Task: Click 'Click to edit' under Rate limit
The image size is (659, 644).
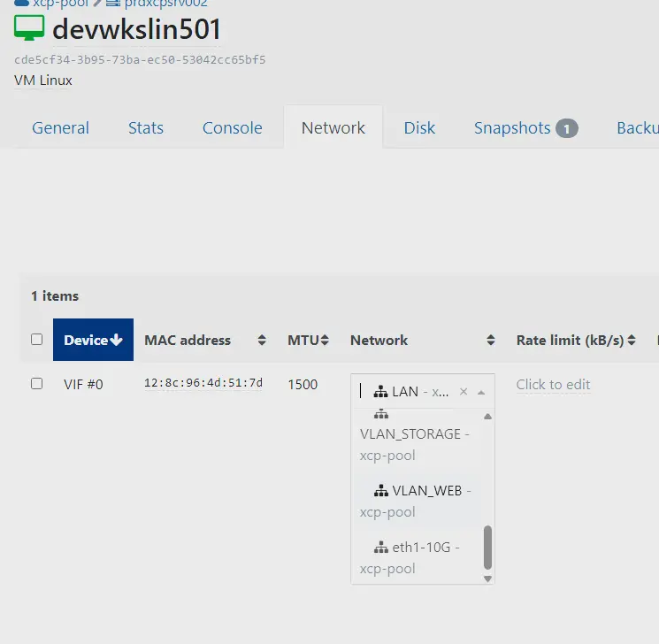Action: 553,385
